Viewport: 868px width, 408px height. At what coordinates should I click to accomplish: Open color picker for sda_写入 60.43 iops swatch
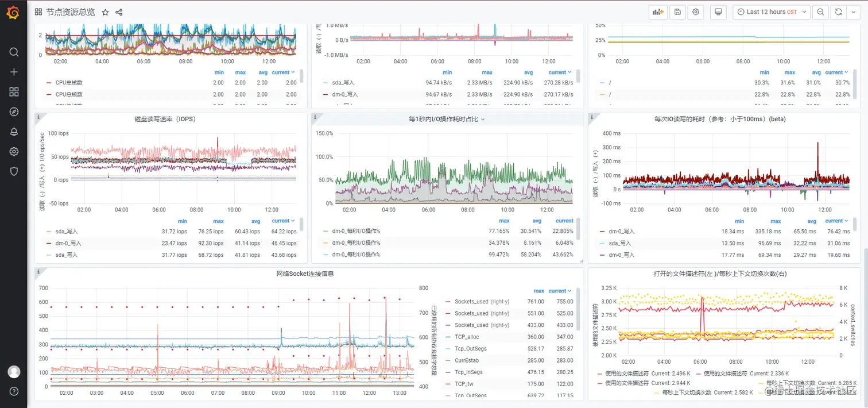pyautogui.click(x=49, y=232)
